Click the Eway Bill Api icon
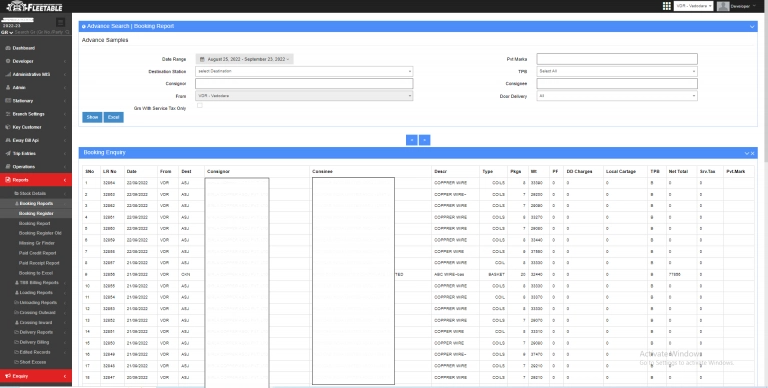Screen dimensions: 768x388 pyautogui.click(x=7, y=141)
